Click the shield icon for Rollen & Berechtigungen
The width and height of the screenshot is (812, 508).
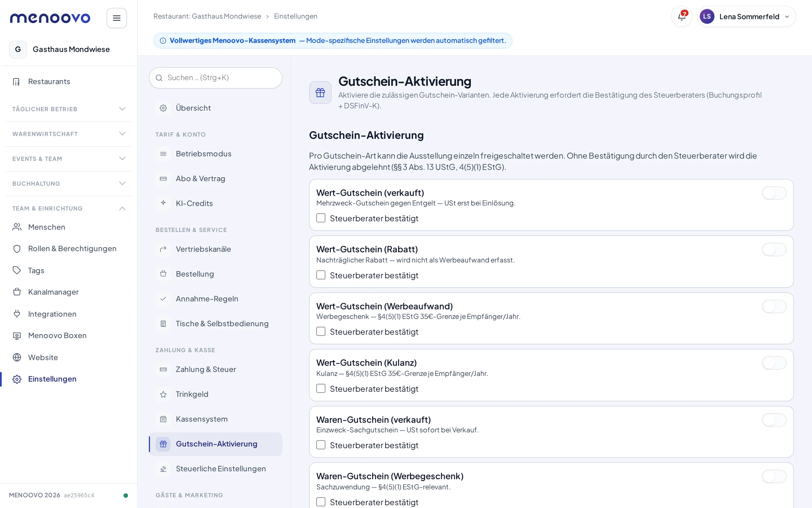pos(17,249)
